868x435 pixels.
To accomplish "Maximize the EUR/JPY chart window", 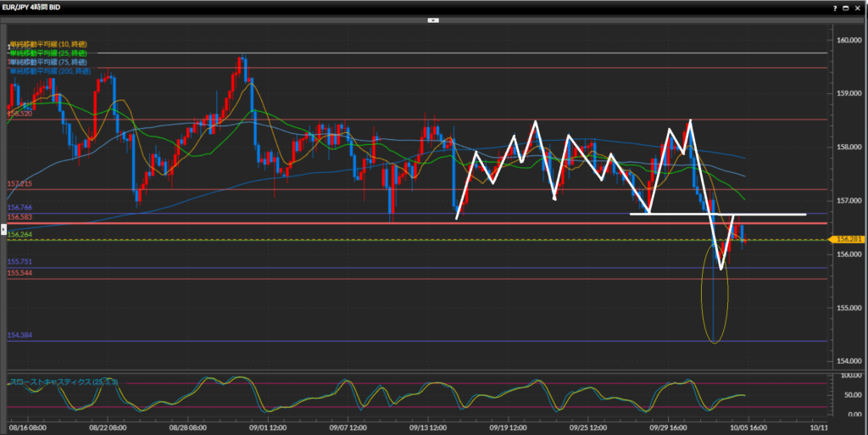I will 844,7.
